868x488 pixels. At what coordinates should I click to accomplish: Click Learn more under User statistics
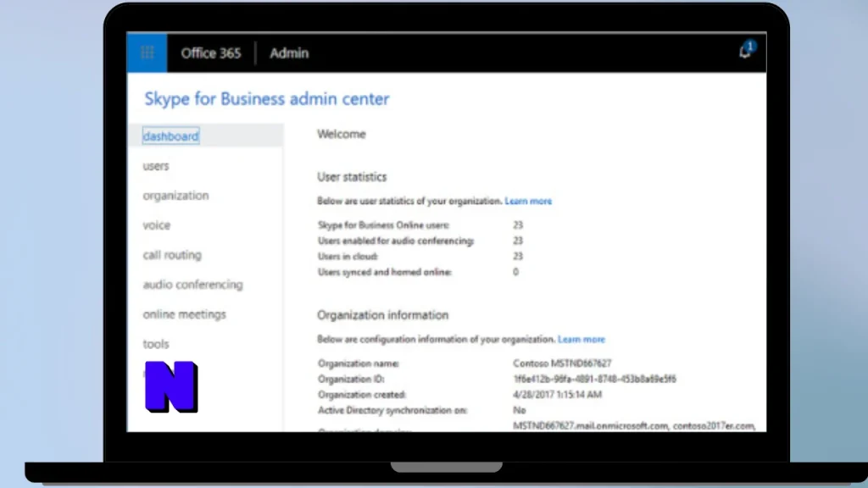pyautogui.click(x=528, y=201)
